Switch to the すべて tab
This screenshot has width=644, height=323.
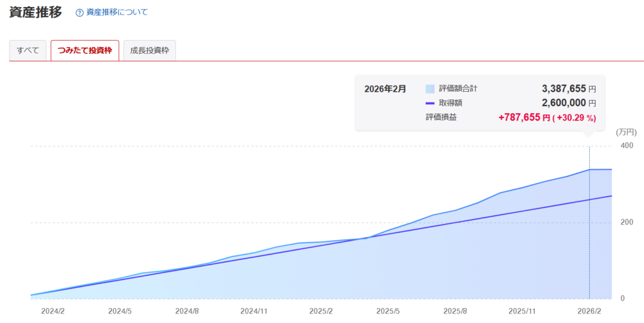[x=28, y=50]
